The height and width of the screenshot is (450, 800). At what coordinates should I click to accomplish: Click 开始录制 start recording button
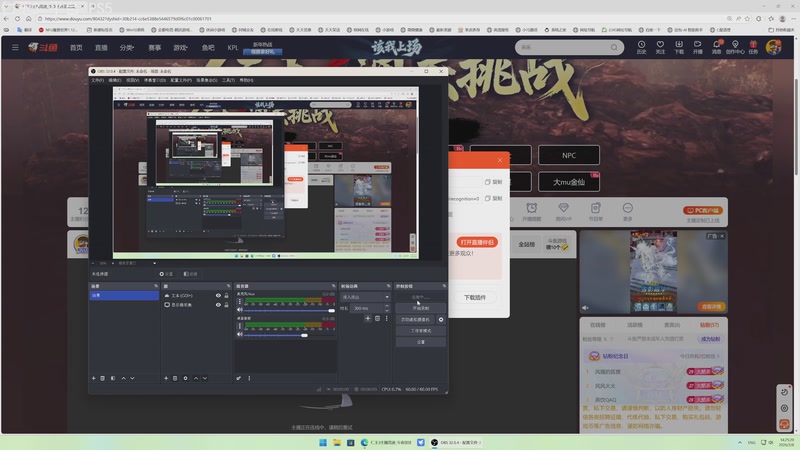point(421,308)
